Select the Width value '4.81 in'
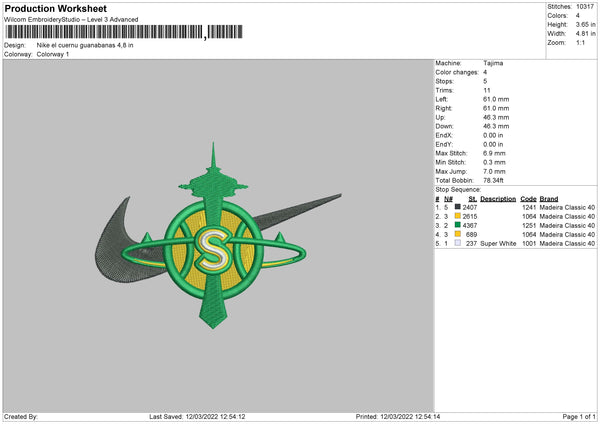This screenshot has width=600, height=424. point(585,34)
